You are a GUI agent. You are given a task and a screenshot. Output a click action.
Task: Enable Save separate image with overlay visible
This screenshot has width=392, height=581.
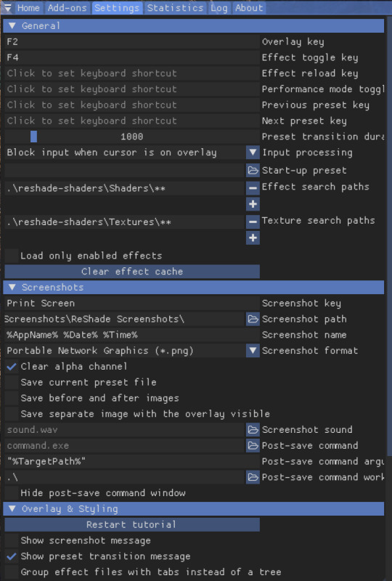pyautogui.click(x=12, y=414)
